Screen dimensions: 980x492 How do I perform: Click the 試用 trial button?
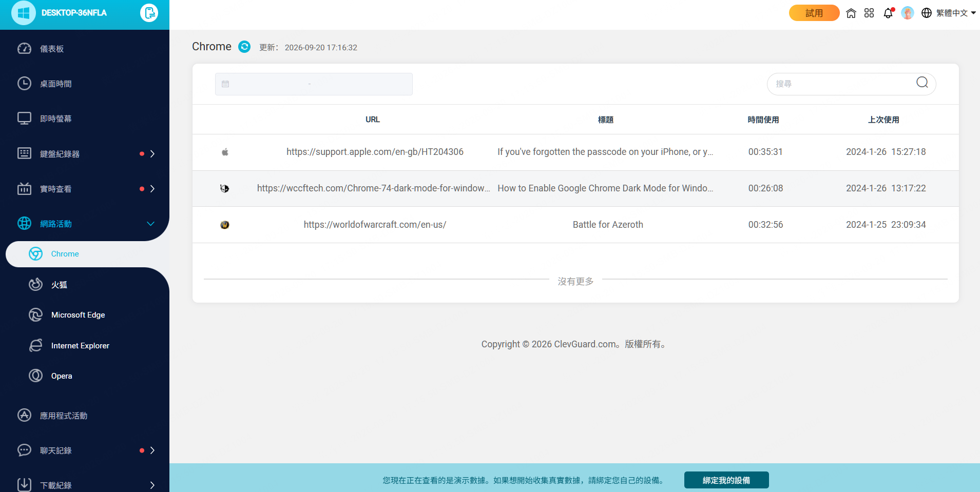[814, 13]
